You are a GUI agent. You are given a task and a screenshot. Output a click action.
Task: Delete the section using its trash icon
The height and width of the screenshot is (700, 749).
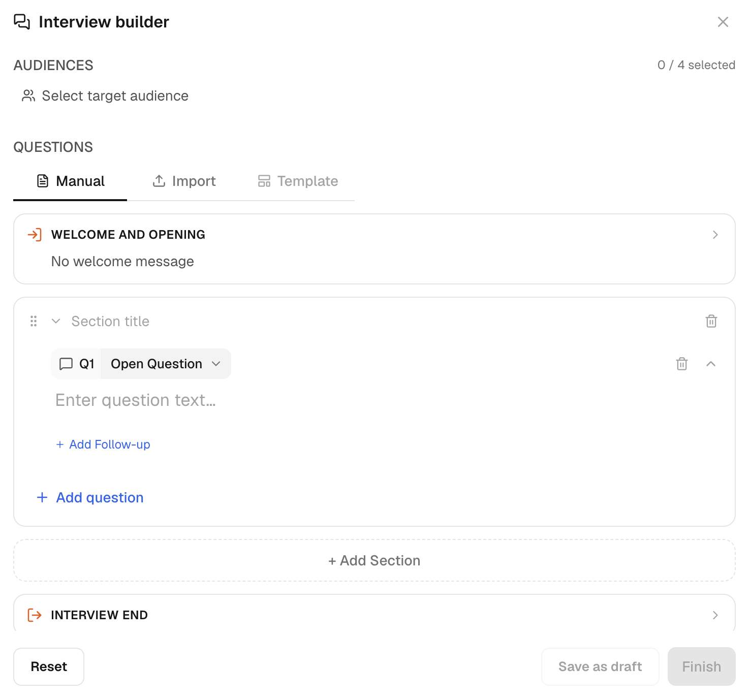(x=711, y=321)
